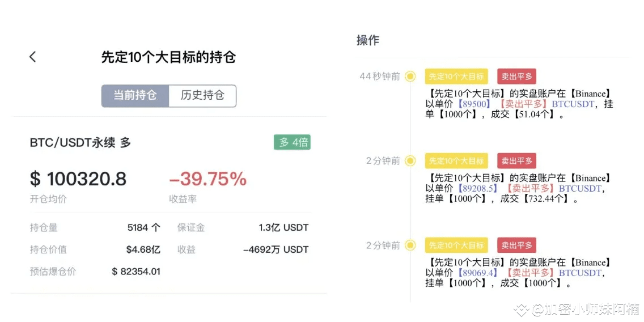This screenshot has width=644, height=322.
Task: Click the BTCUSDT link in the first operation
Action: coord(573,104)
